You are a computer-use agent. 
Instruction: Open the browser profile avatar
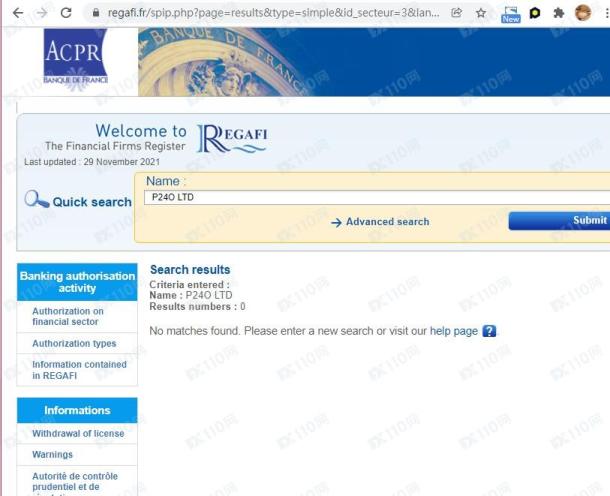pos(583,13)
